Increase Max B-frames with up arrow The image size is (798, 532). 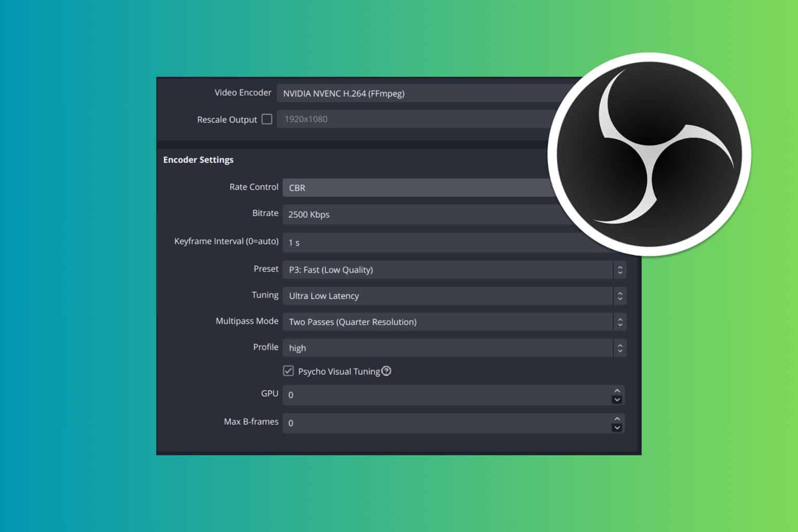click(617, 418)
